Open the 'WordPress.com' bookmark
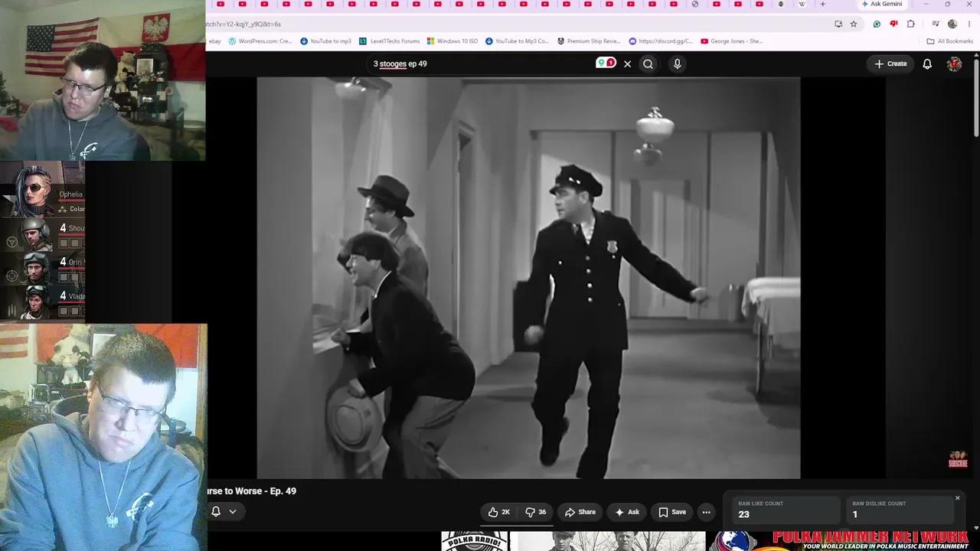 click(260, 41)
